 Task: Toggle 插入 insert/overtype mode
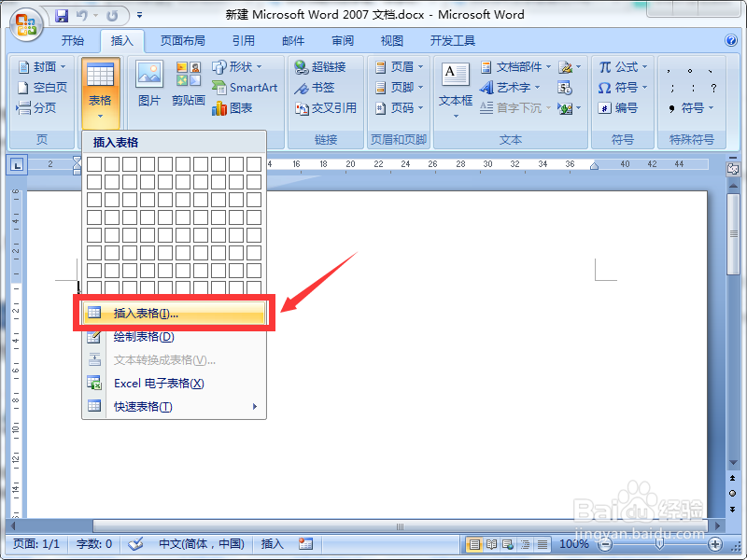(x=272, y=544)
